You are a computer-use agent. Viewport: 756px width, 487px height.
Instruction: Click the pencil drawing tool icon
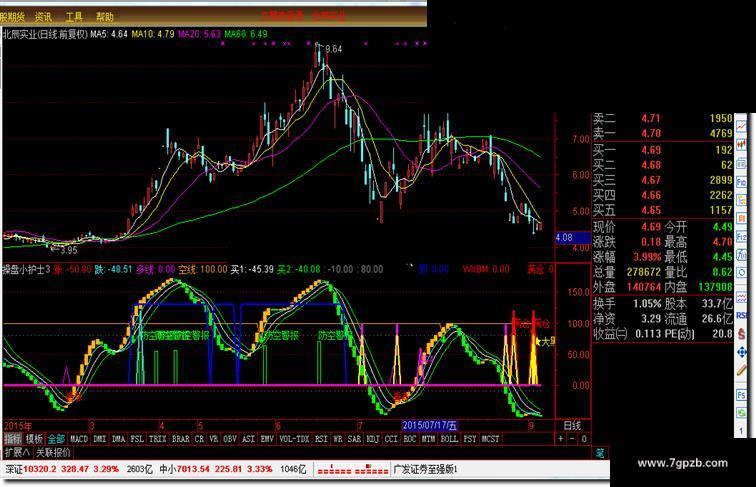pyautogui.click(x=742, y=370)
